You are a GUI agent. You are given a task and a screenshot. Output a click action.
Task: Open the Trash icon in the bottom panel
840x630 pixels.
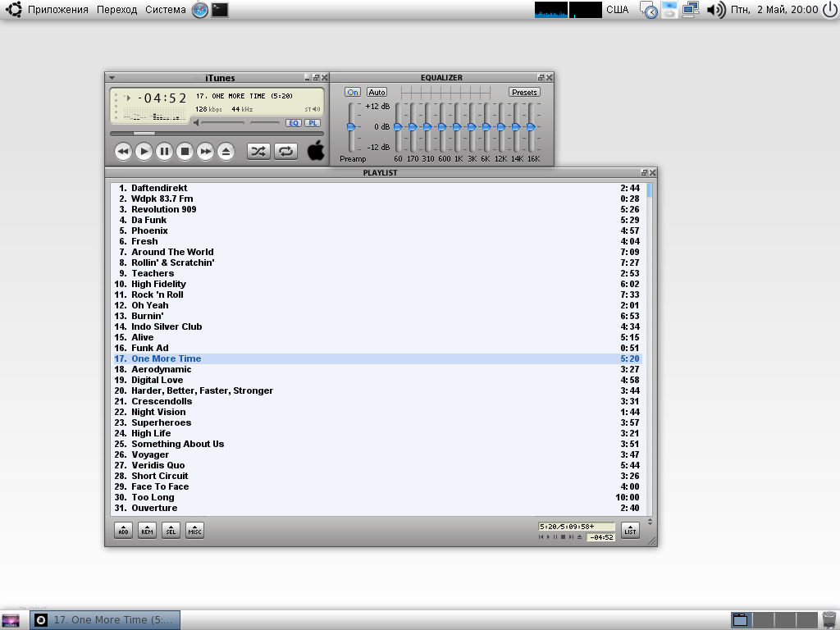coord(830,620)
